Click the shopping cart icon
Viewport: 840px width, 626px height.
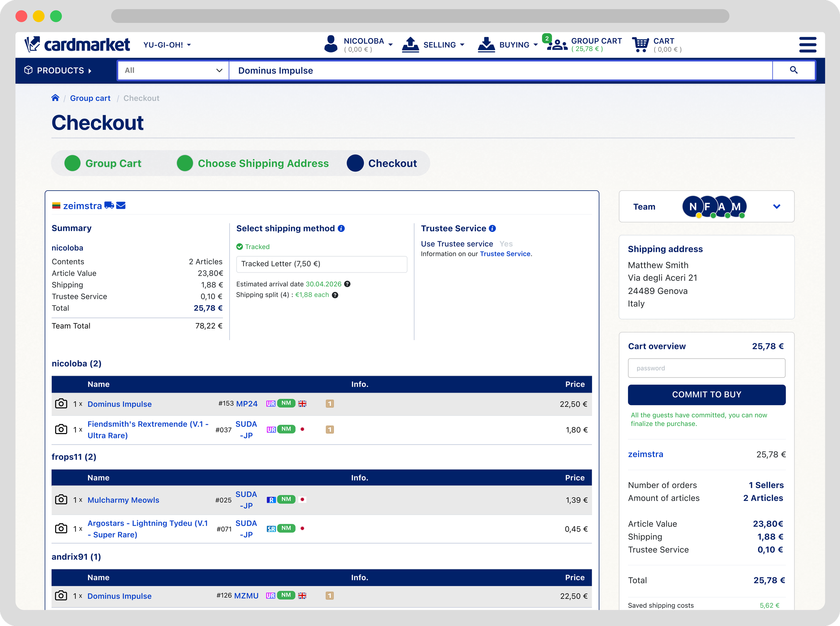pyautogui.click(x=640, y=45)
